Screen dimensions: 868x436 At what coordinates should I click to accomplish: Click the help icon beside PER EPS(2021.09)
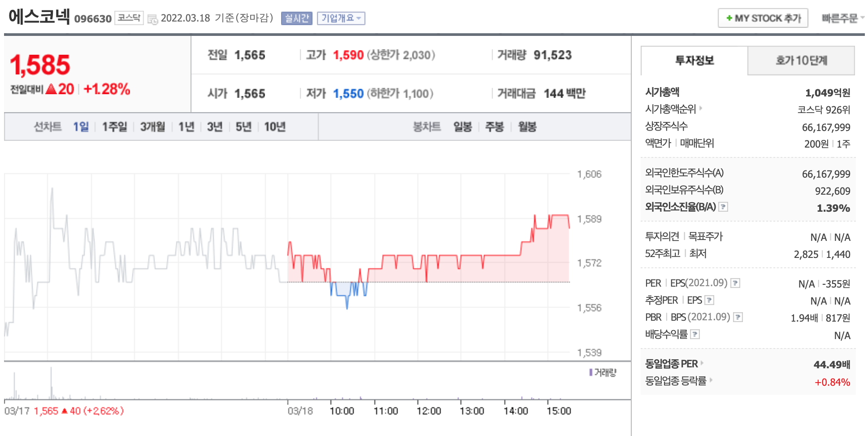point(735,283)
